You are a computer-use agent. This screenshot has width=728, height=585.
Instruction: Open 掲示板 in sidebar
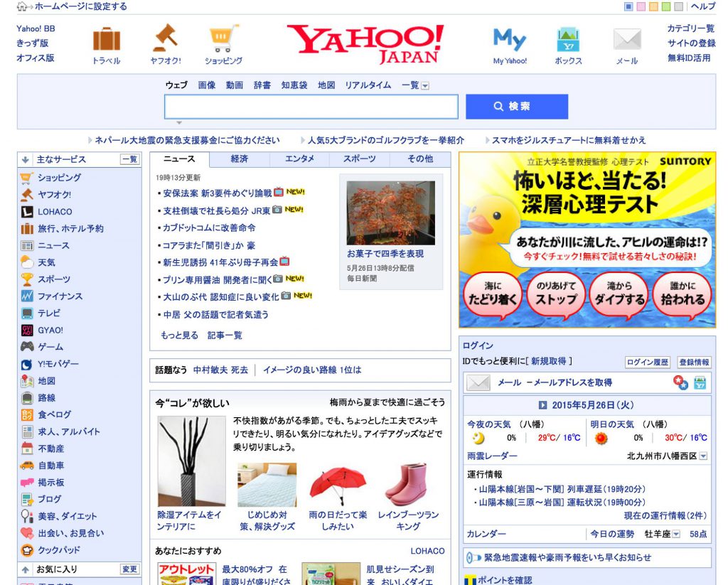pos(51,483)
